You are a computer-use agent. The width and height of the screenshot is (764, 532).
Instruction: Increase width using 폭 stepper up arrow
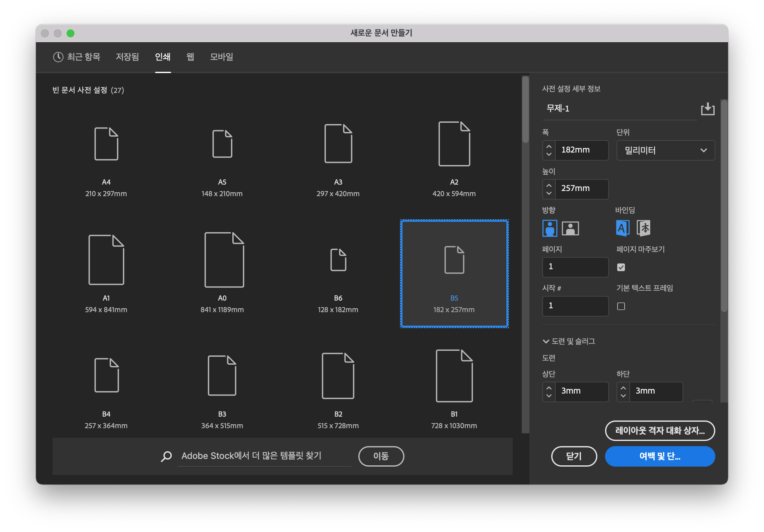pos(549,146)
